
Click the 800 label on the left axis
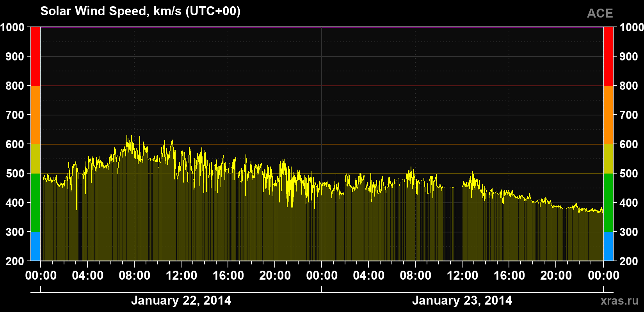tap(15, 86)
